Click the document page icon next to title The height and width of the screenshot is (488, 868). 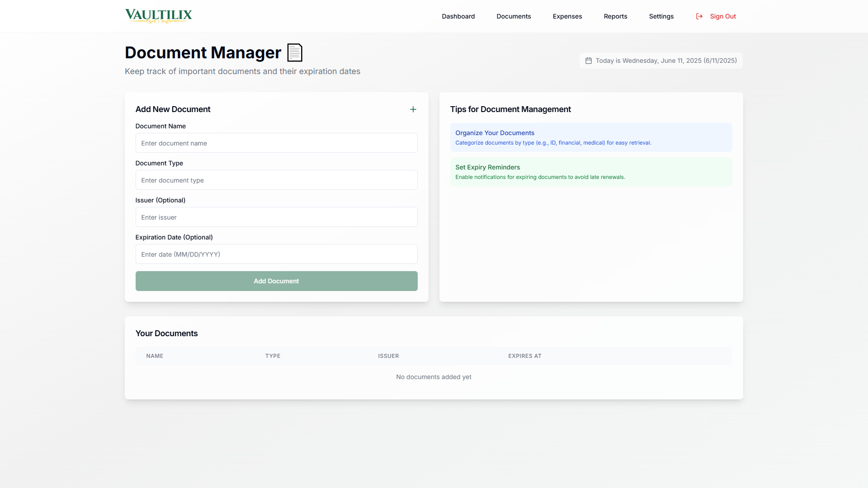click(x=295, y=52)
